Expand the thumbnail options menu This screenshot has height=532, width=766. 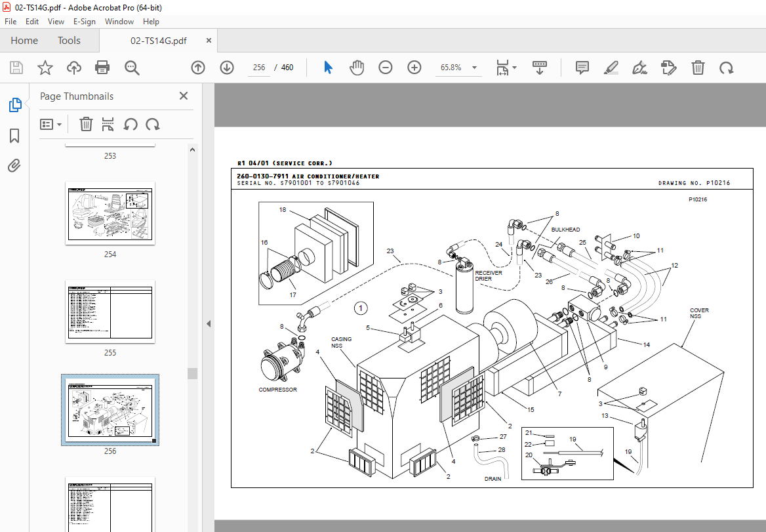click(51, 124)
